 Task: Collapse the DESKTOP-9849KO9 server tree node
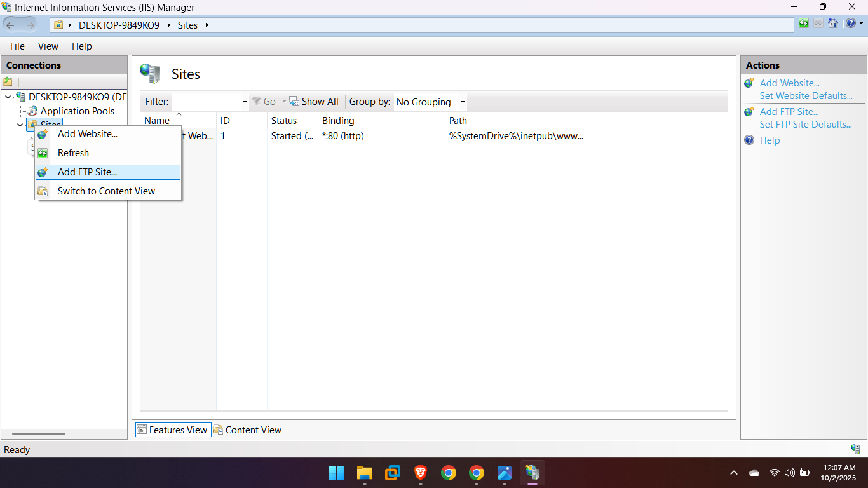(8, 97)
